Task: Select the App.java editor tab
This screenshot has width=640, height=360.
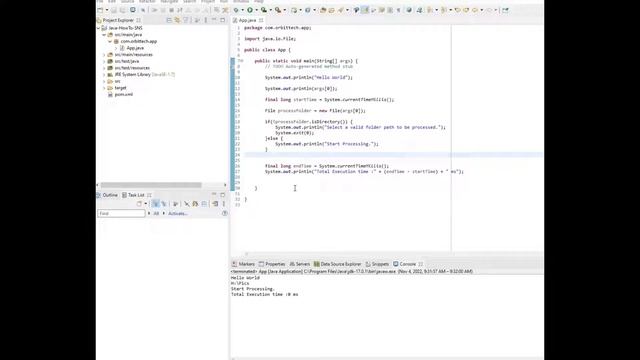Action: point(247,20)
